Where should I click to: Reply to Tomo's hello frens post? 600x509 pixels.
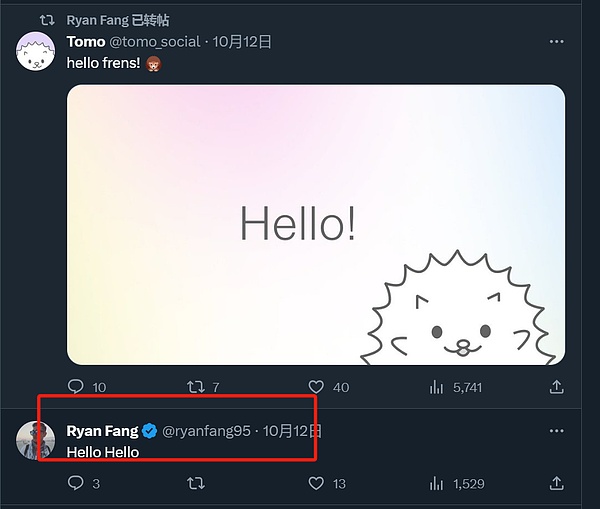click(x=76, y=387)
